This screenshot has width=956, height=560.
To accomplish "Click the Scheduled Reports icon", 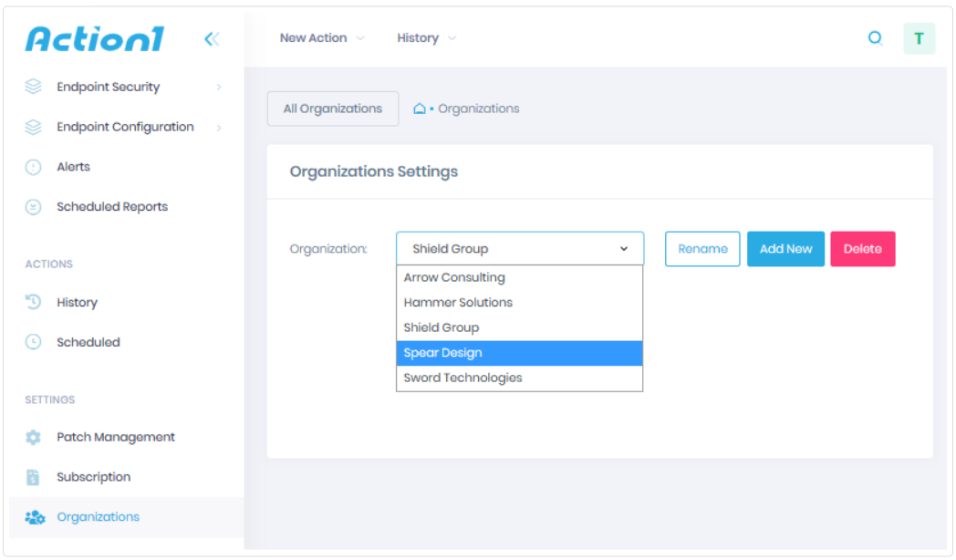I will coord(33,207).
